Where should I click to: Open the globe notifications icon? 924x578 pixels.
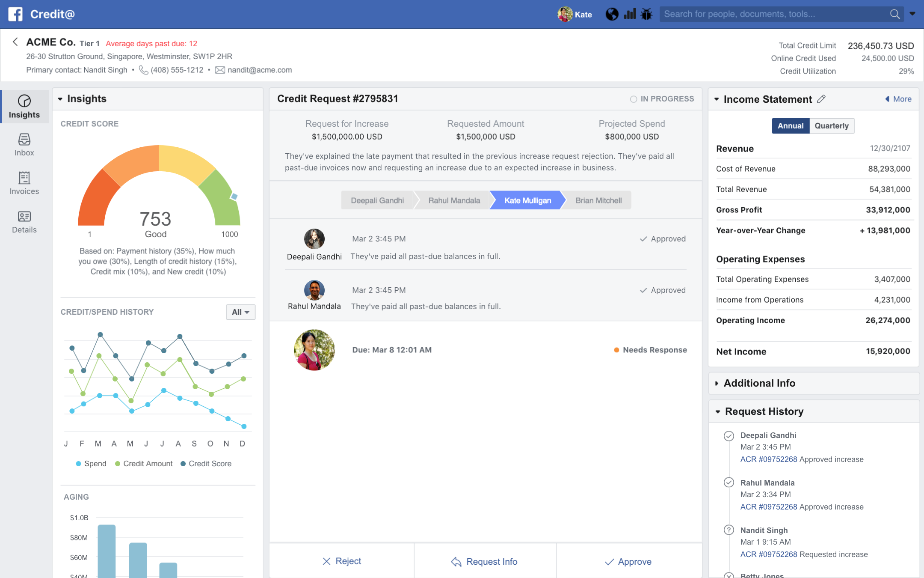tap(612, 14)
